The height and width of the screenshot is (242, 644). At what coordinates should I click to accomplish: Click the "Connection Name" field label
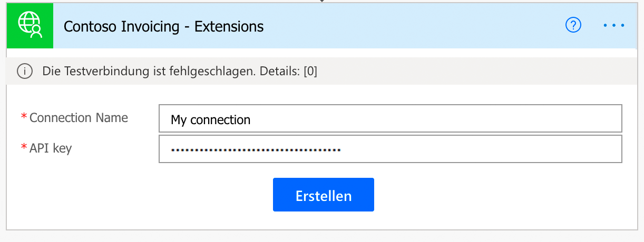point(79,118)
